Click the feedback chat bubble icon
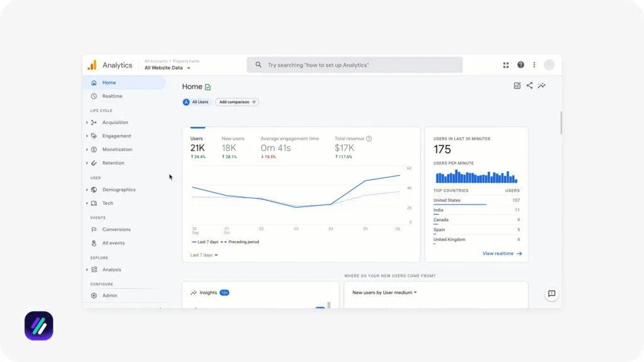This screenshot has height=362, width=644. pyautogui.click(x=552, y=294)
